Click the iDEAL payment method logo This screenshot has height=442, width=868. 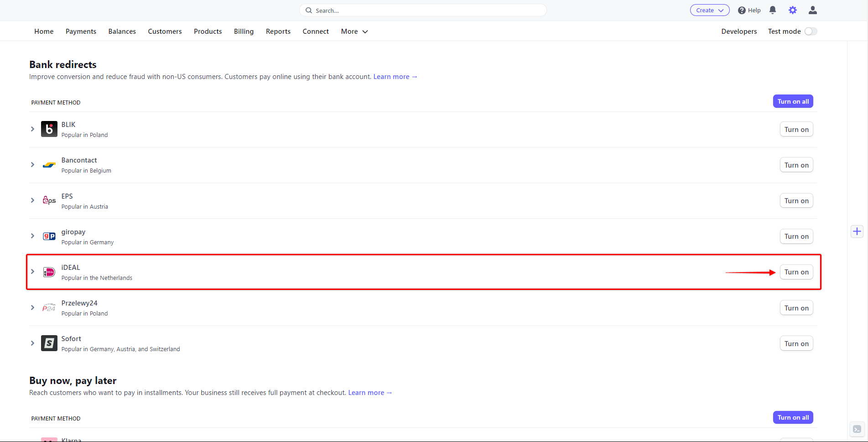[x=49, y=272]
